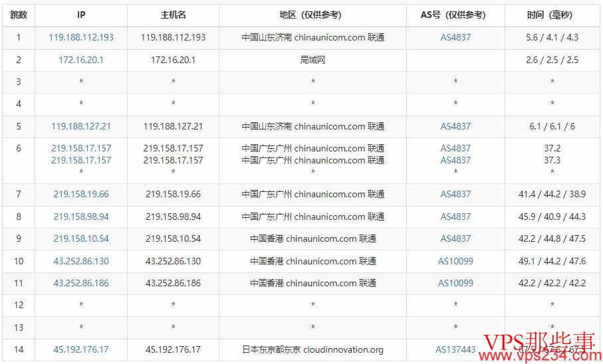Open the 172.16.20.1 IP link
This screenshot has height=364, width=603.
click(x=80, y=60)
